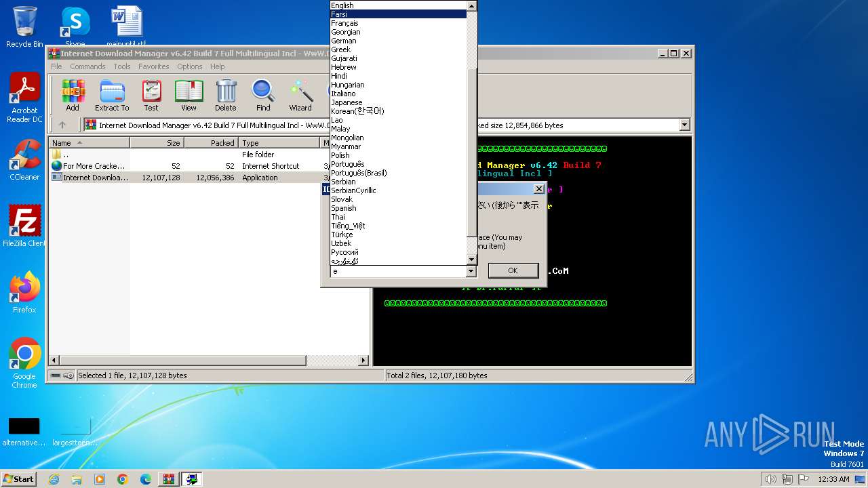Select English in language list
Viewport: 868px width, 488px height.
point(398,5)
